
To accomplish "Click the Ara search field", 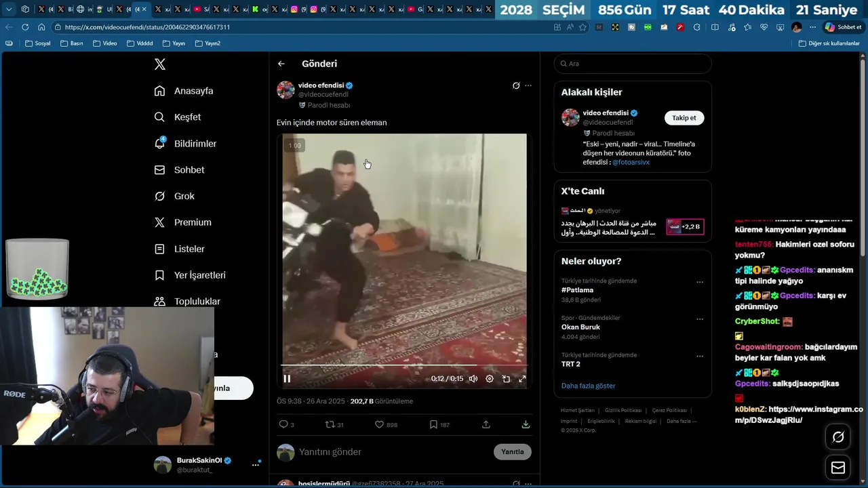I will pos(633,64).
